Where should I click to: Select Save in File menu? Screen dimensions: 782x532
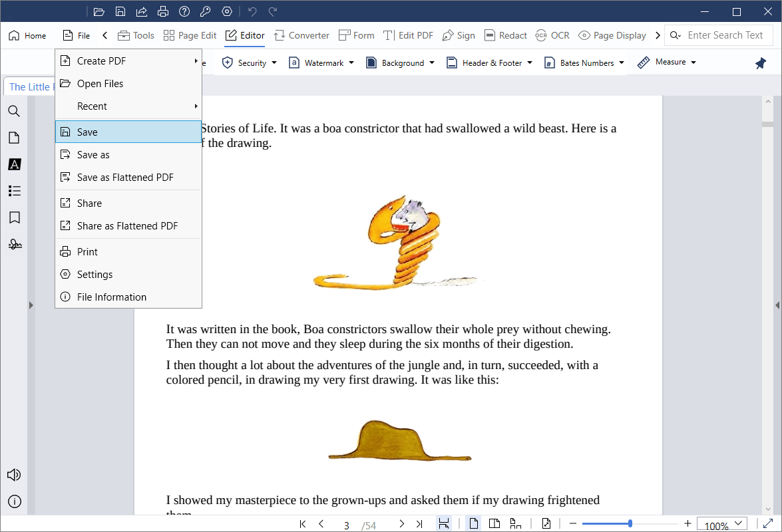[128, 132]
